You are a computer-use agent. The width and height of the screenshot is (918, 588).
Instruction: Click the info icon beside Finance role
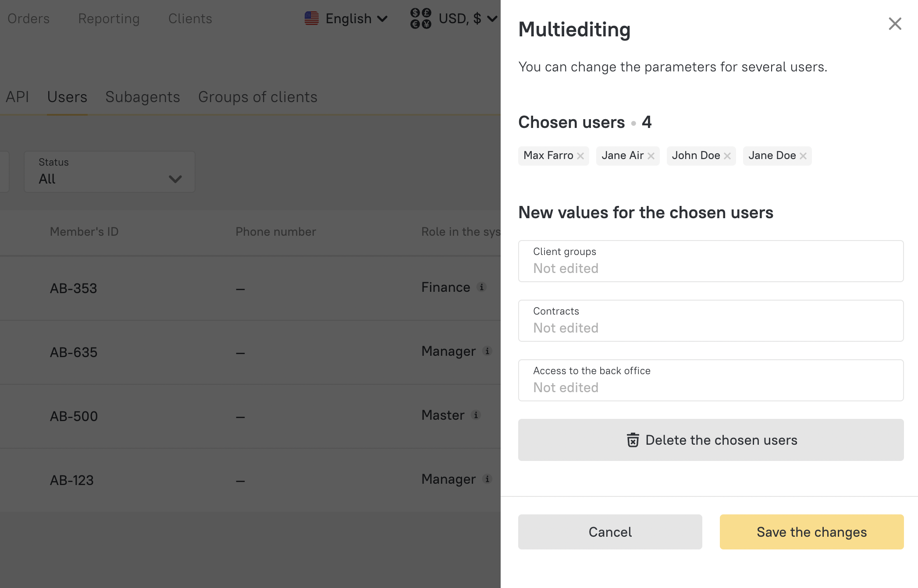pyautogui.click(x=482, y=287)
